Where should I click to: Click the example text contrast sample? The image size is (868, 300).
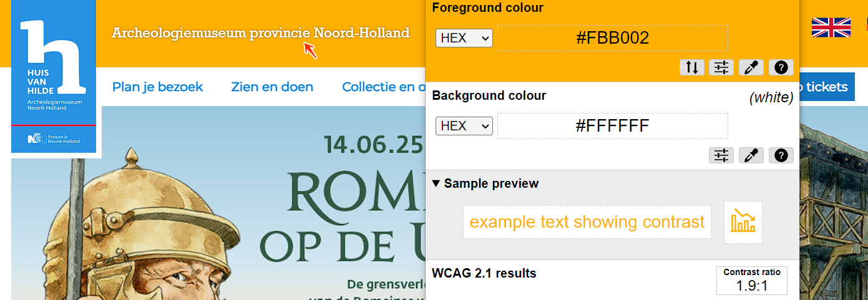tap(587, 222)
